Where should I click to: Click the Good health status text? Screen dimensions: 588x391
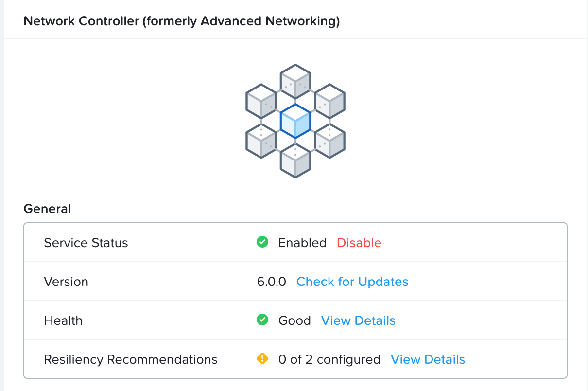(x=294, y=320)
